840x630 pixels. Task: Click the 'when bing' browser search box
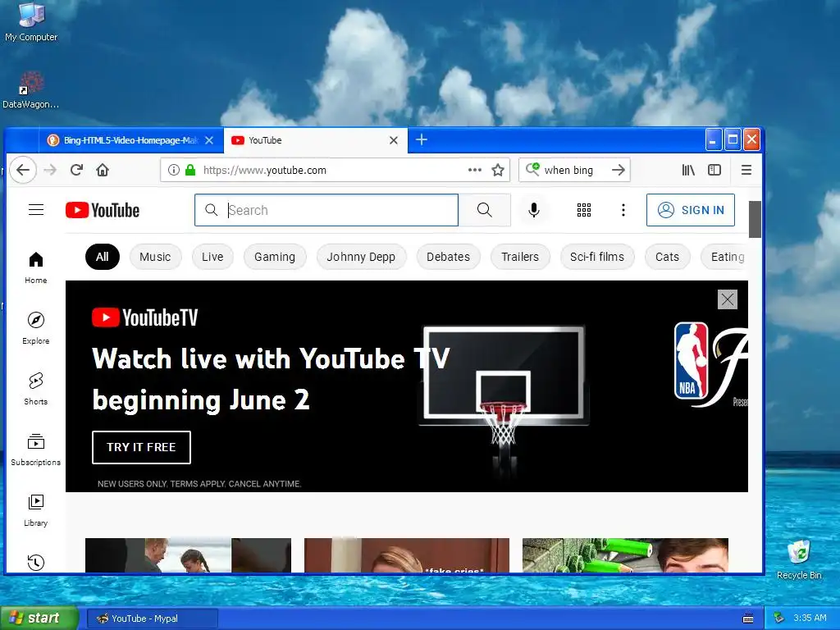[x=573, y=171]
